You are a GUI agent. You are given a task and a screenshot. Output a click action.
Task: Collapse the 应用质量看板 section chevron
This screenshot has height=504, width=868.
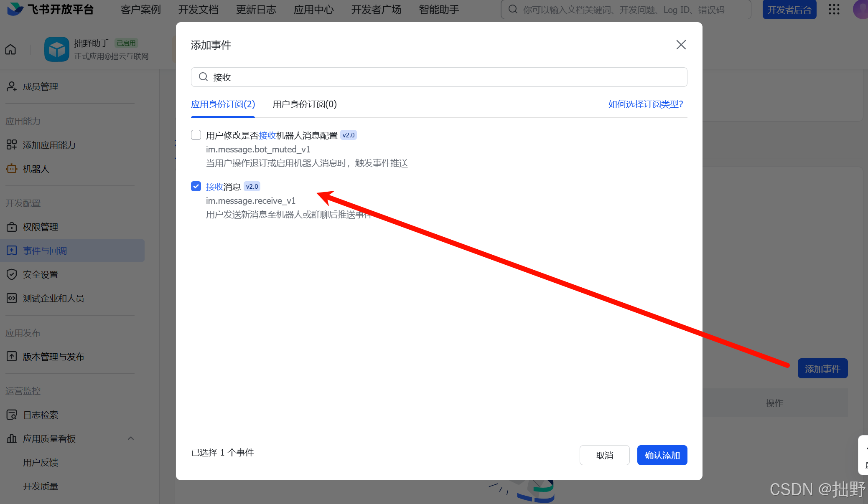(131, 438)
